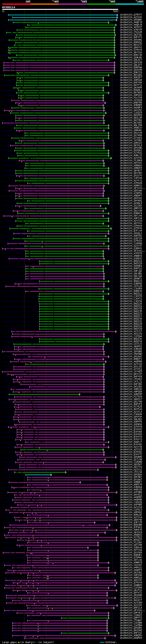Click the UniRef100_Q9SY97 label
This screenshot has height=644, width=146.
point(131,580)
